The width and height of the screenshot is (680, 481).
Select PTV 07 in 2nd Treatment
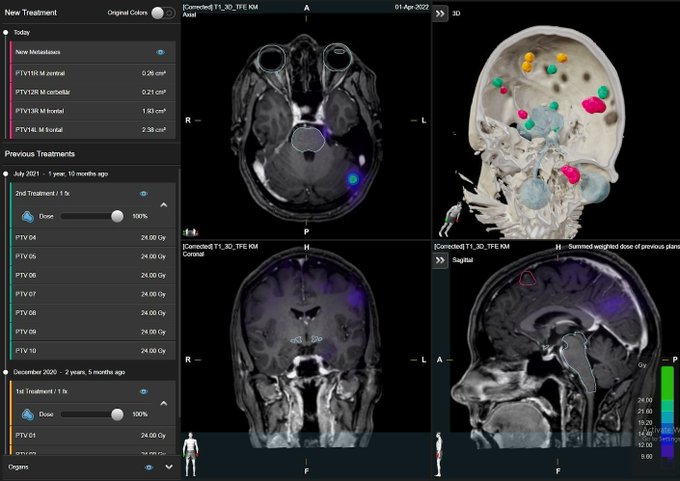click(93, 294)
